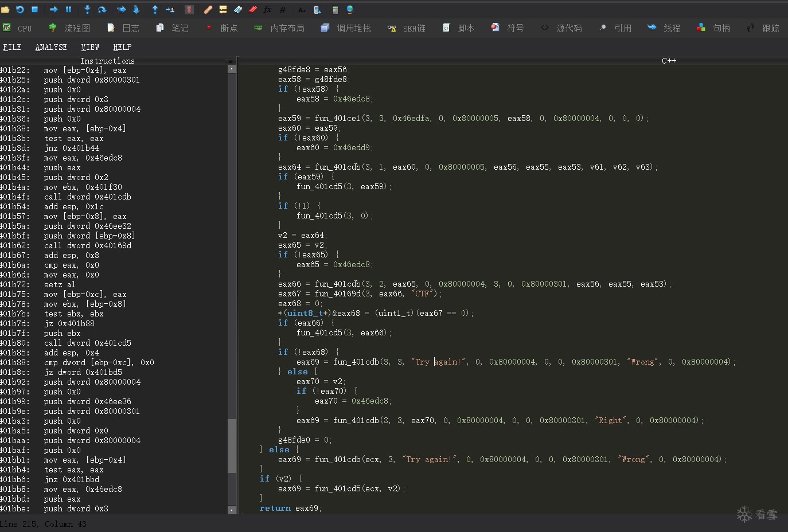
Task: Click the open file folder icon
Action: click(6, 9)
